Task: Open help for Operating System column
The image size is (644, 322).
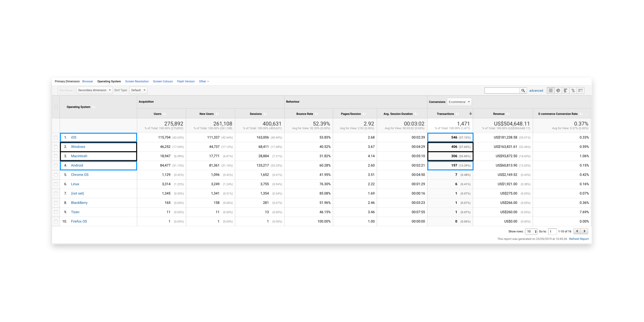Action: [x=94, y=107]
